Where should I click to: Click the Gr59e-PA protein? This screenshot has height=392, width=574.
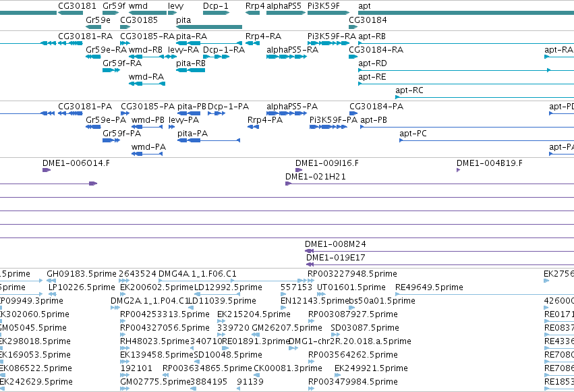pos(93,127)
